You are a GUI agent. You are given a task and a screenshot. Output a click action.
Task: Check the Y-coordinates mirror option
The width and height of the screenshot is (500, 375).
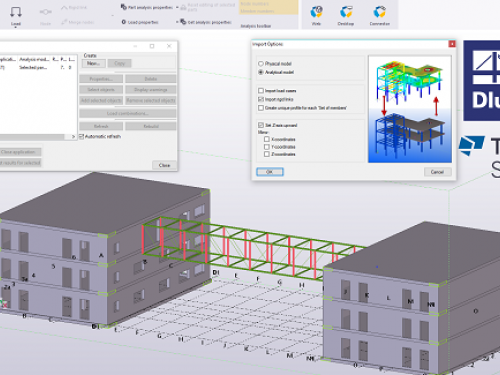[x=267, y=147]
